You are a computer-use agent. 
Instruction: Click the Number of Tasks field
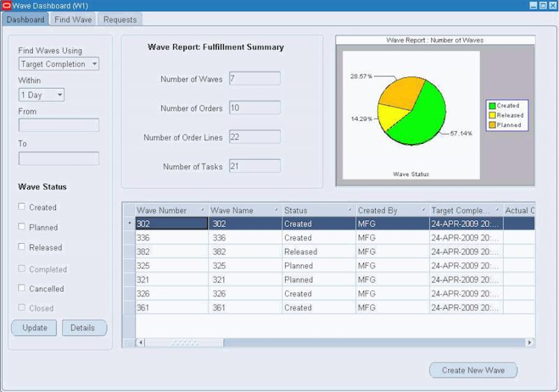point(255,166)
